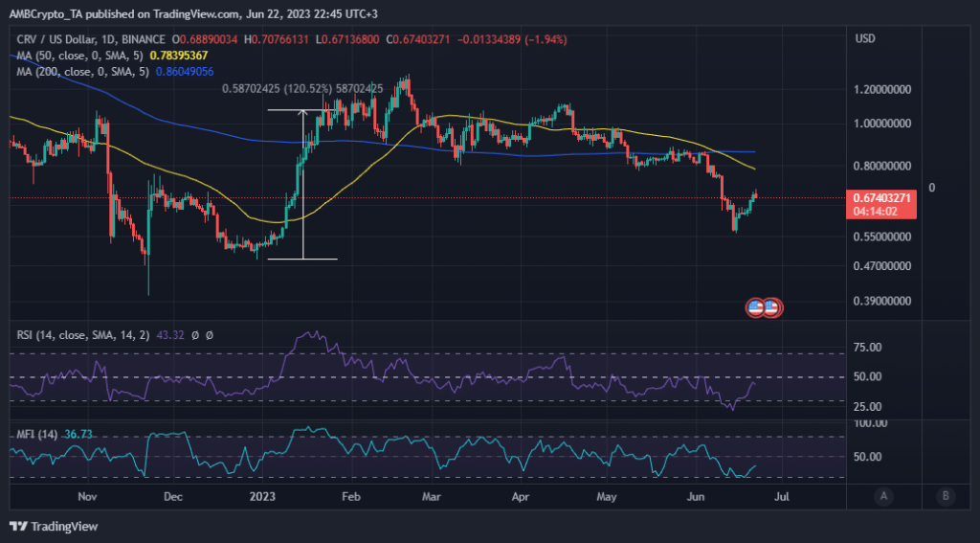Click the 2023 label on time axis
The image size is (980, 543).
tap(261, 497)
